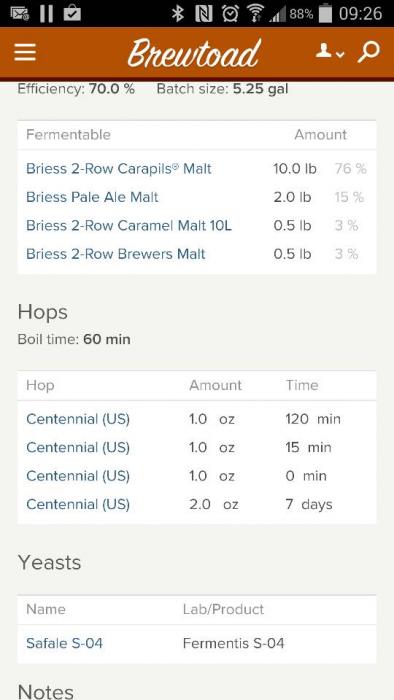Tap the status bar clock
394x700 pixels.
[x=361, y=14]
